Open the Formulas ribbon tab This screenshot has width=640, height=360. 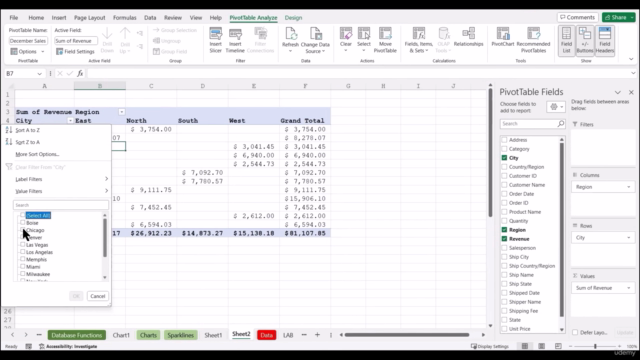tap(124, 18)
